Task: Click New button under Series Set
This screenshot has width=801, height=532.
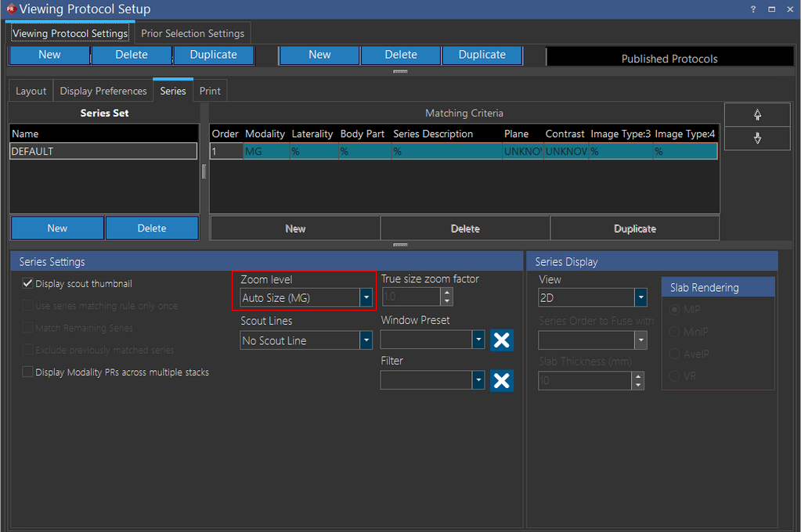Action: point(57,228)
